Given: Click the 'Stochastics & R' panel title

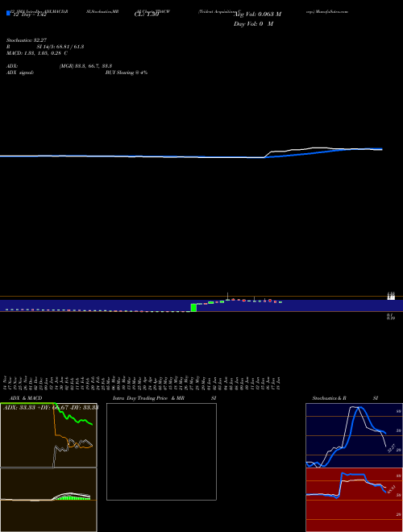Looking at the screenshot, I should point(329,398).
